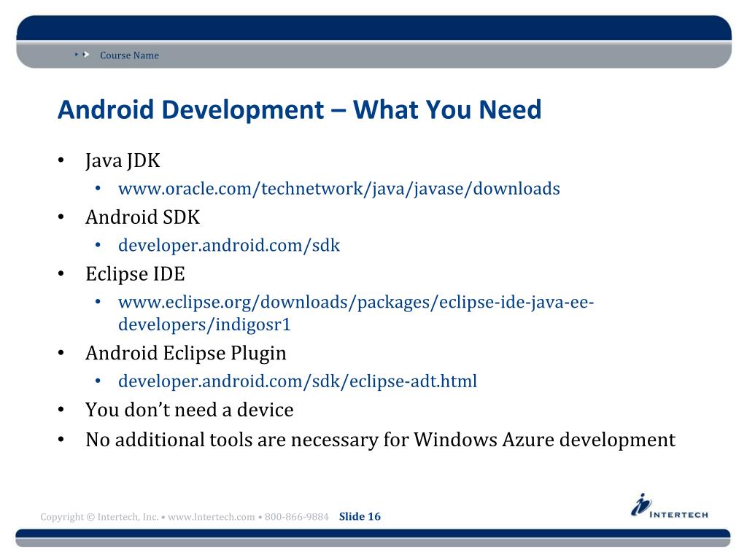Open the developer.android.com/sdk link
747x560 pixels.
point(228,246)
